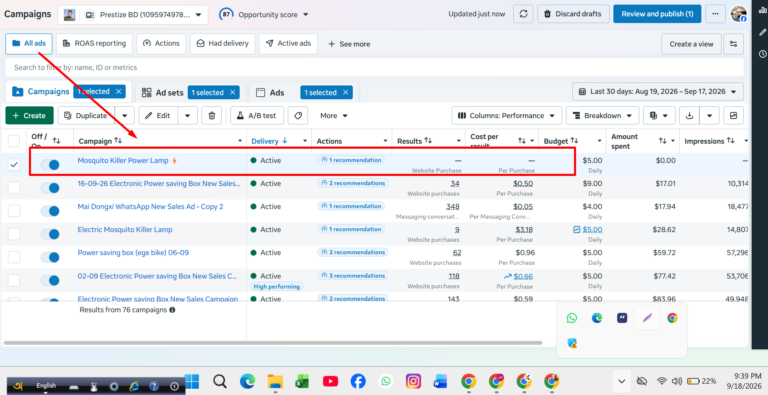Open the history clock in right sidebar
768x395 pixels.
point(762,54)
